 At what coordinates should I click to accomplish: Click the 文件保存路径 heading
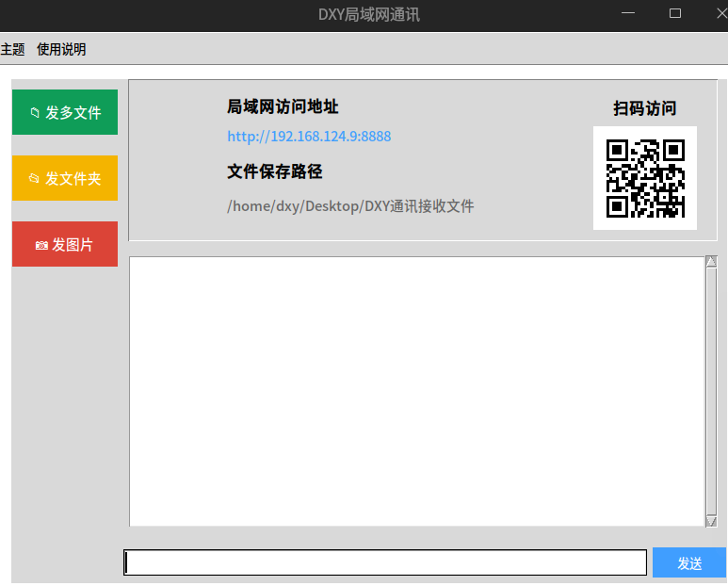click(x=275, y=171)
